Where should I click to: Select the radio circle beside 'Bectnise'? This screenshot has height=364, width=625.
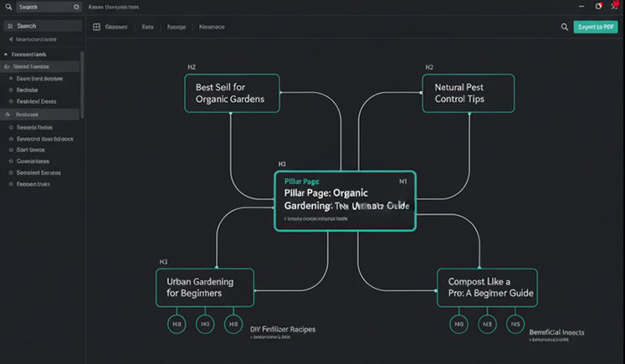11,90
